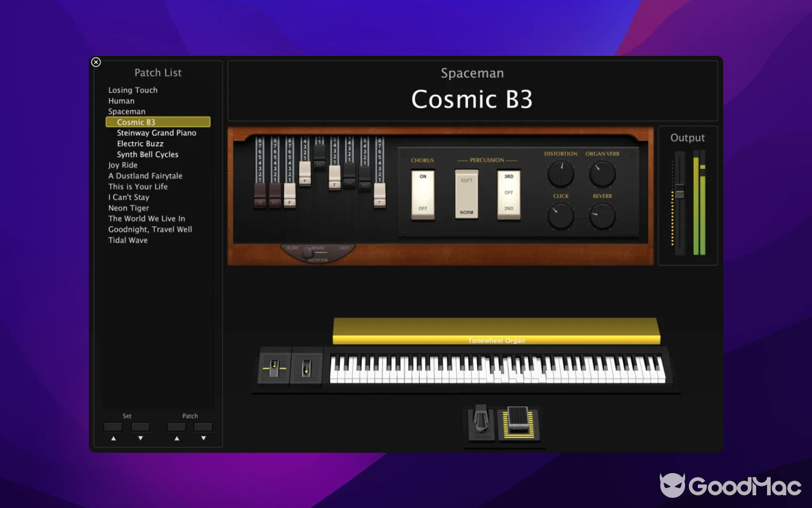This screenshot has height=508, width=812.
Task: Toggle the Percussion 3RD/OFF/2ND switch
Action: coord(508,194)
